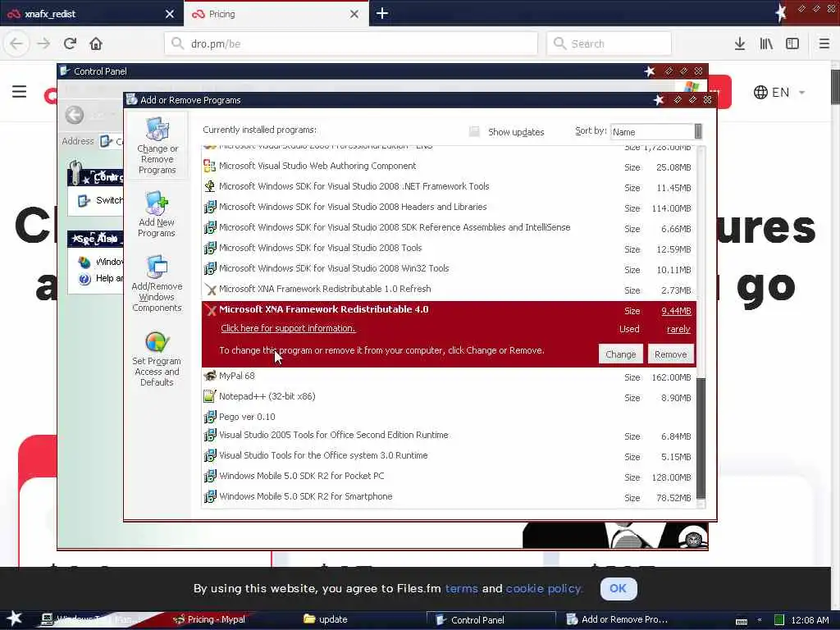
Task: Open the cookie policy link
Action: [544, 588]
